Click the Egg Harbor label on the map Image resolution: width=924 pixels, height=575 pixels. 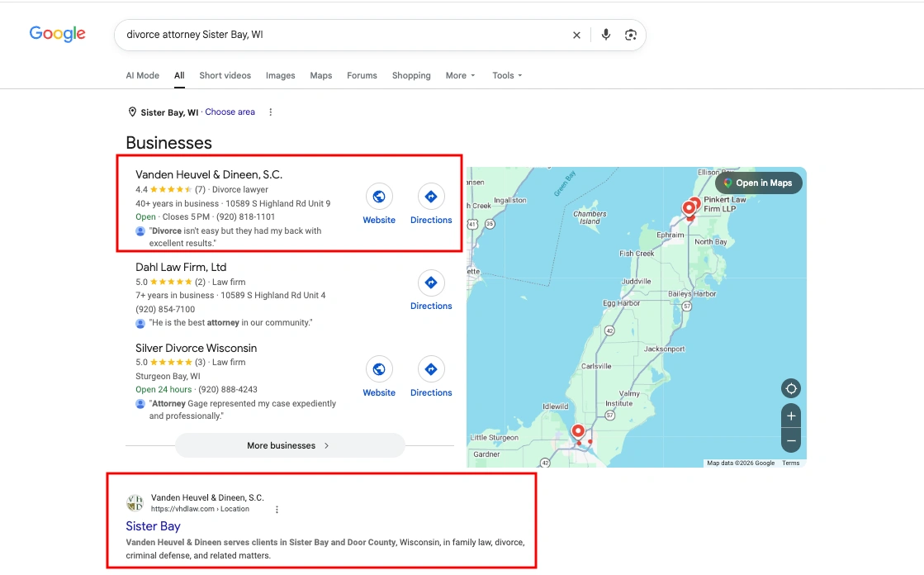coord(621,303)
